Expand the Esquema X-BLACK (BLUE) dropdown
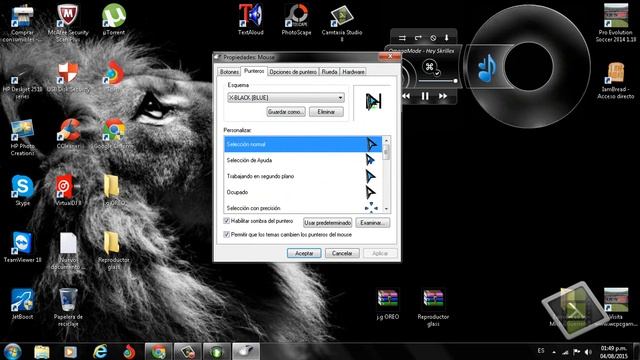 coord(340,98)
